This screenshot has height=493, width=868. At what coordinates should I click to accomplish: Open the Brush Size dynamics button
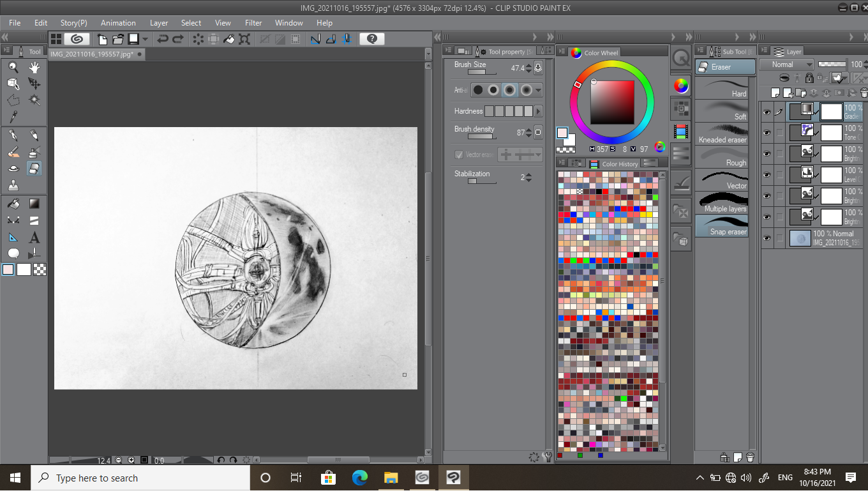538,67
